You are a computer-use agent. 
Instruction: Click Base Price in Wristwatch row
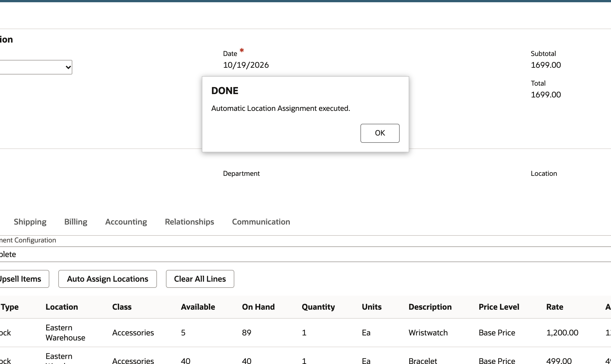497,333
